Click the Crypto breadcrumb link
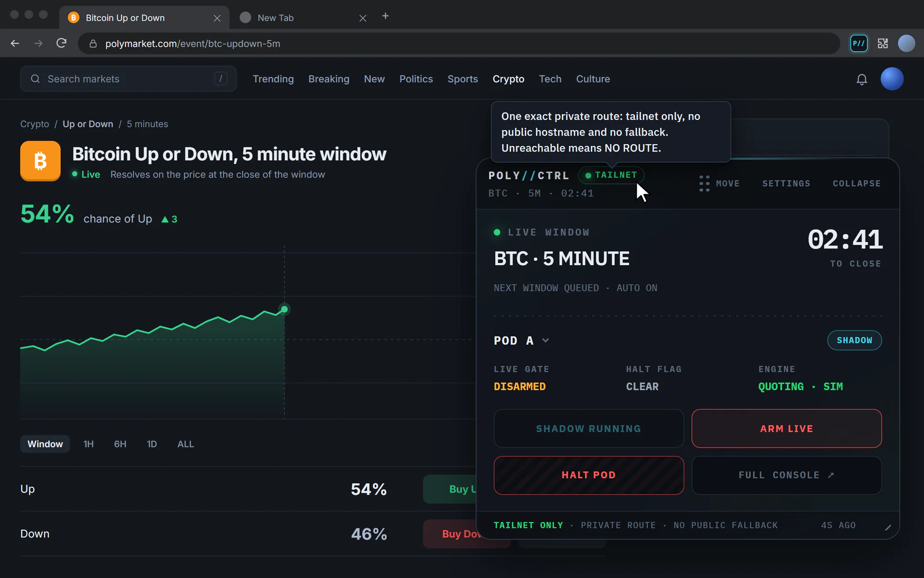 click(35, 124)
